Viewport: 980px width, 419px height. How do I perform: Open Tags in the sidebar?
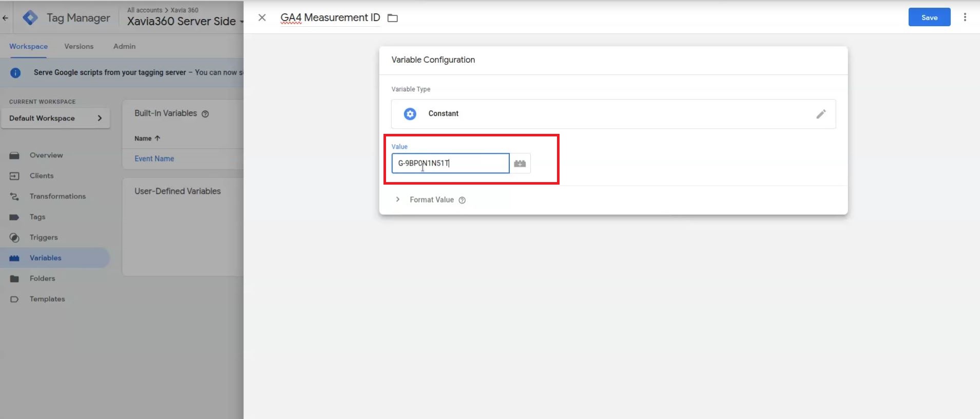tap(37, 217)
